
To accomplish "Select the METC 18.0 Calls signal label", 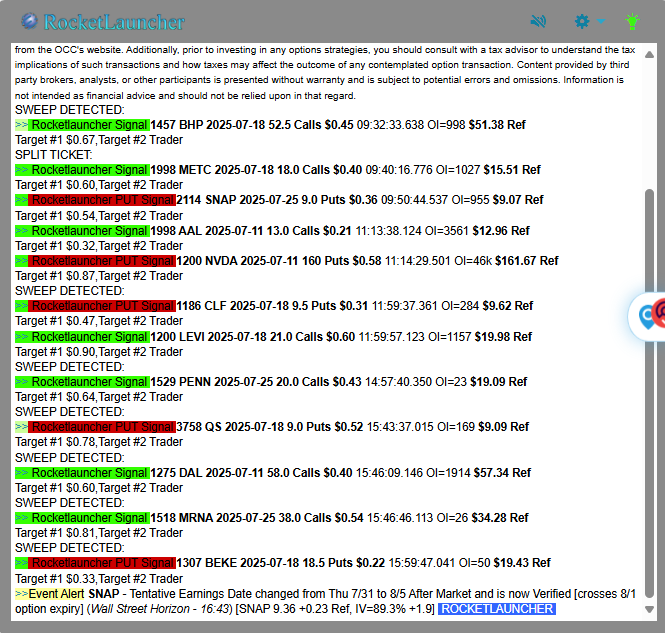I will point(89,170).
